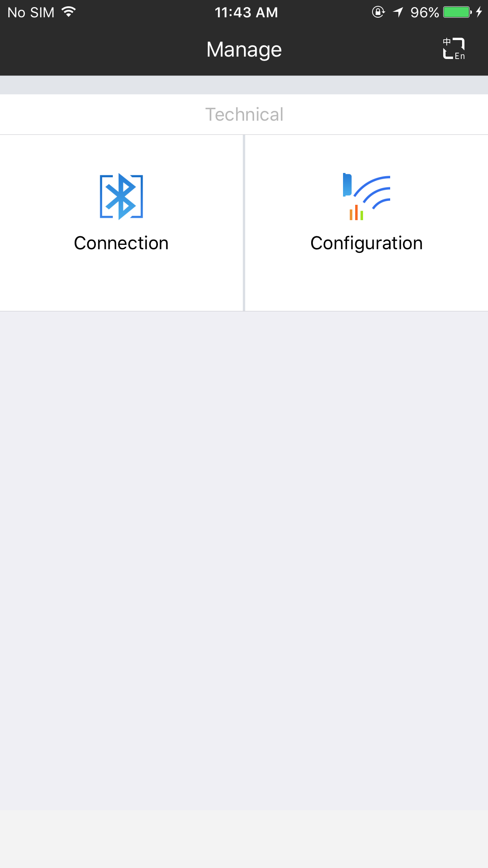This screenshot has width=488, height=868.
Task: Select the Configuration label
Action: point(366,243)
